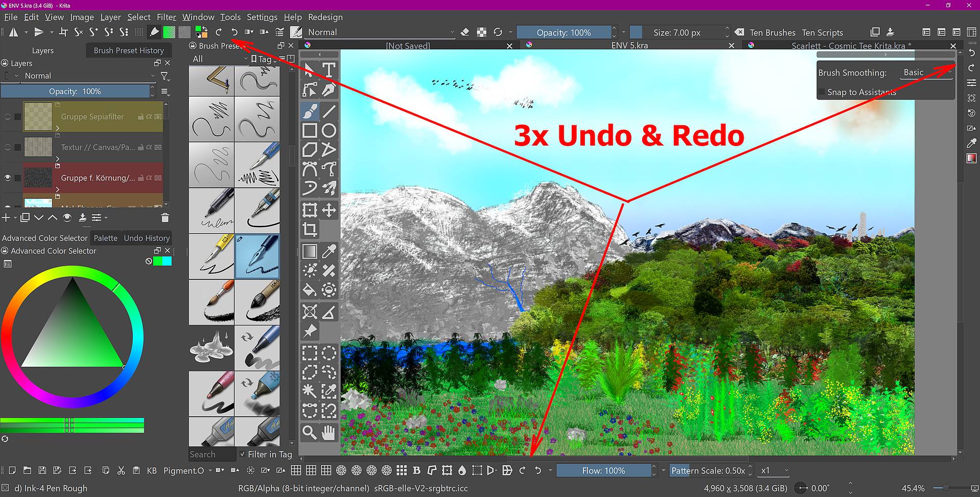Viewport: 980px width, 497px height.
Task: Switch to the Undo History tab
Action: tap(146, 238)
